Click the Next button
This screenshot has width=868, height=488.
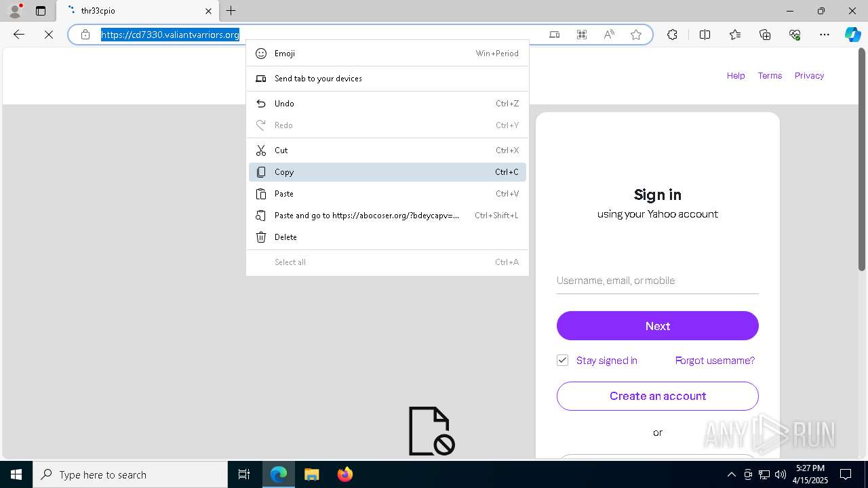[658, 326]
